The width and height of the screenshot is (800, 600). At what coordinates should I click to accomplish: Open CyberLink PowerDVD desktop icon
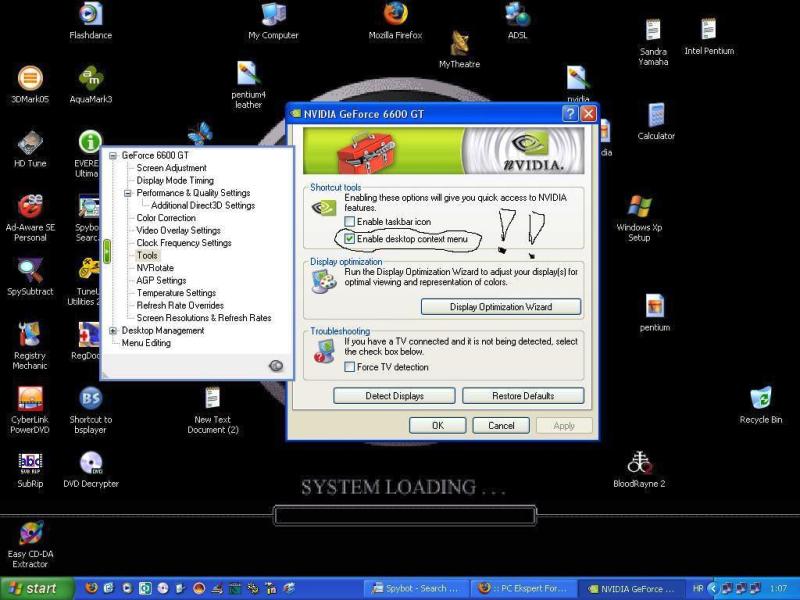[30, 399]
